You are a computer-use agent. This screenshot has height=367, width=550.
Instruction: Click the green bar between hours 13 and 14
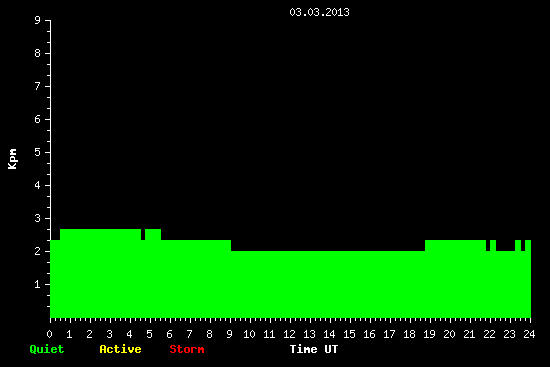[320, 284]
